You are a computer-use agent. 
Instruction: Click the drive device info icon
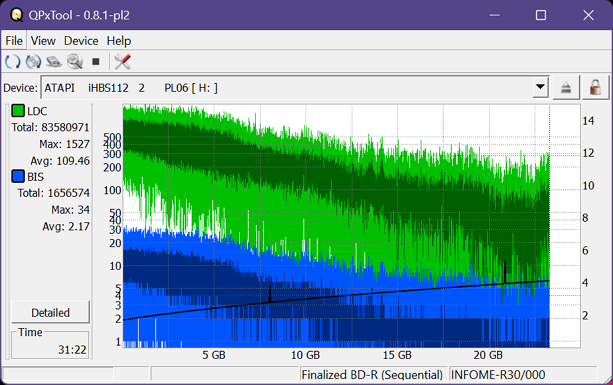(x=54, y=61)
